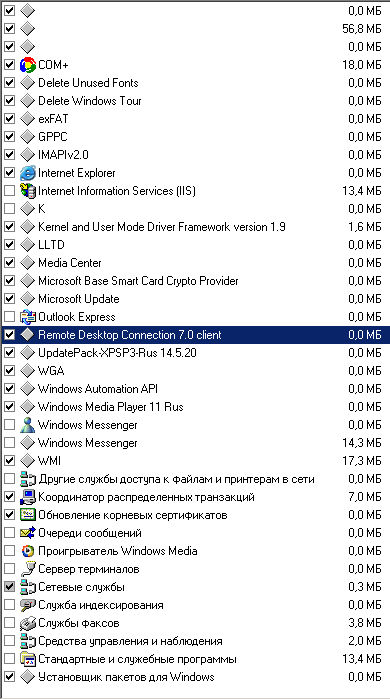The height and width of the screenshot is (699, 390).
Task: Click the Outlook Express icon
Action: coord(28,317)
